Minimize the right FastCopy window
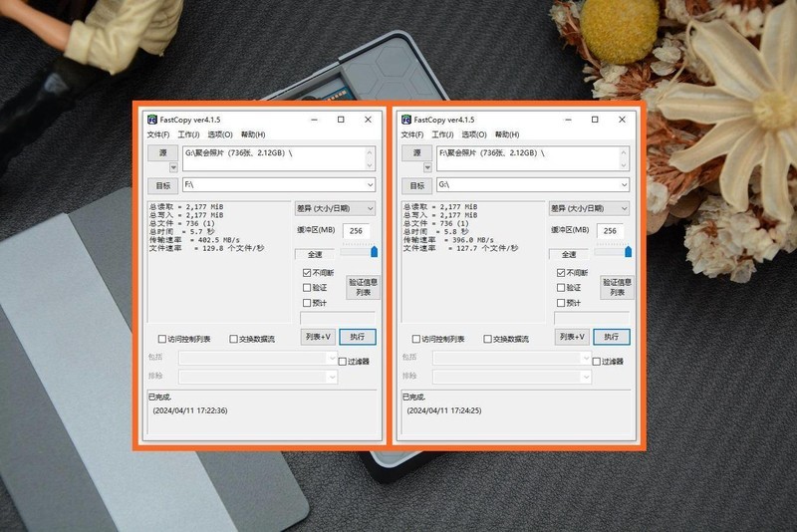Viewport: 797px width, 532px height. [x=568, y=120]
